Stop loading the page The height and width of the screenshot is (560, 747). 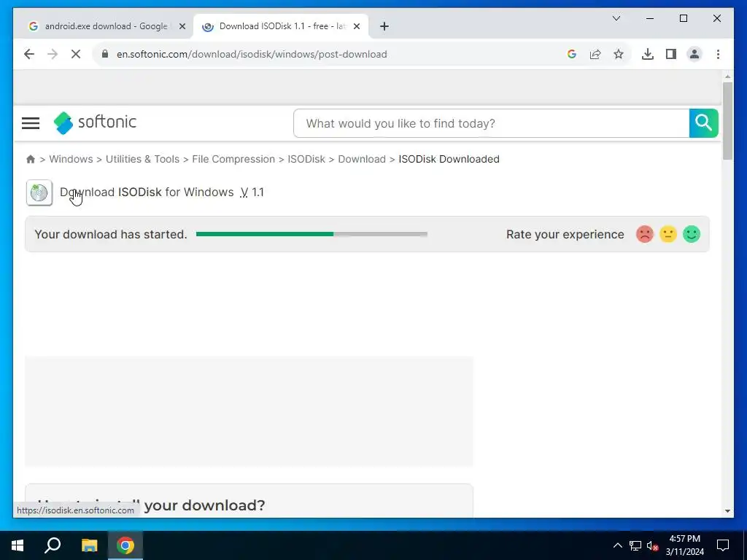click(76, 54)
